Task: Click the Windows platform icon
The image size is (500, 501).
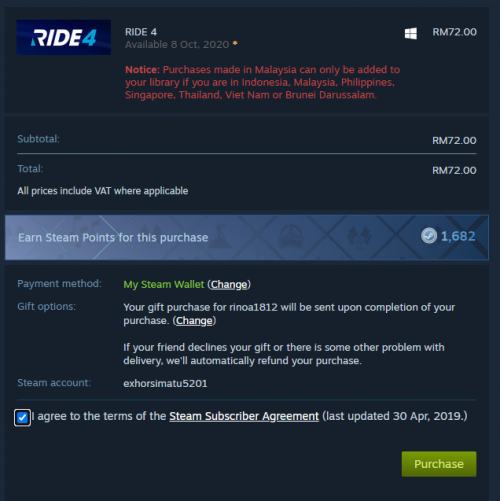Action: (x=411, y=33)
